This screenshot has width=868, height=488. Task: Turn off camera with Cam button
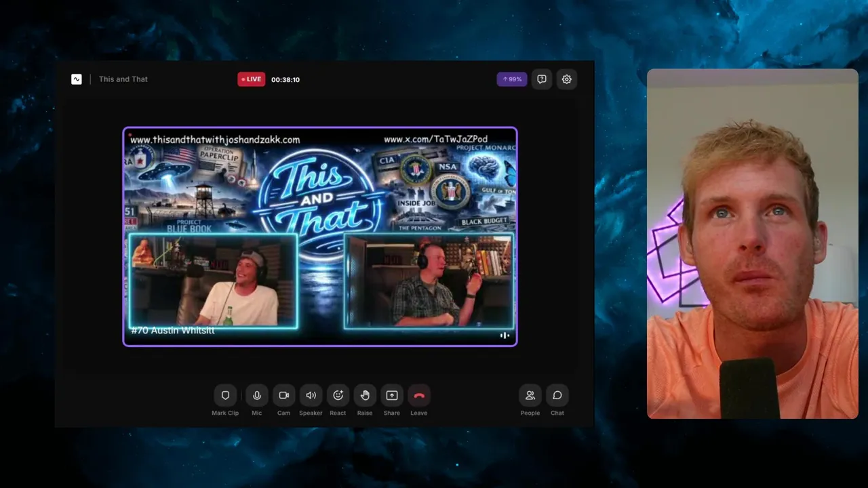pyautogui.click(x=283, y=395)
